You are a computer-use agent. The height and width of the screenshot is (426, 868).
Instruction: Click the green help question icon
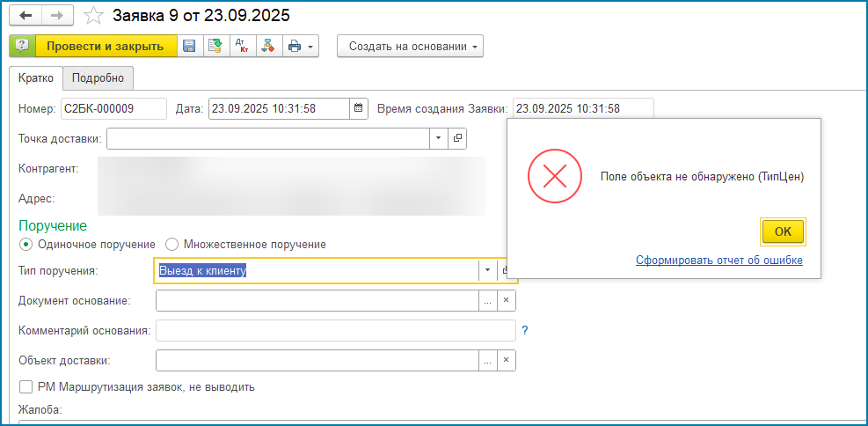pyautogui.click(x=22, y=46)
